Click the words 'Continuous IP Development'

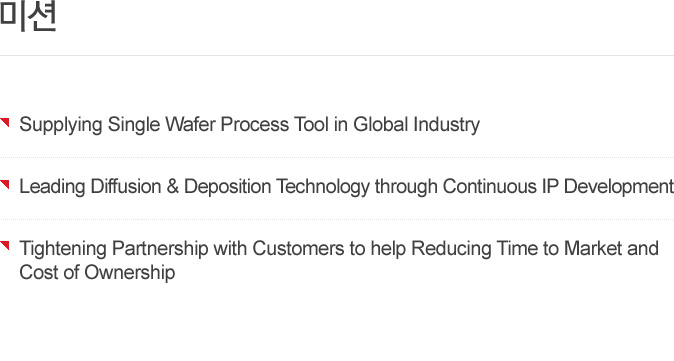click(558, 187)
